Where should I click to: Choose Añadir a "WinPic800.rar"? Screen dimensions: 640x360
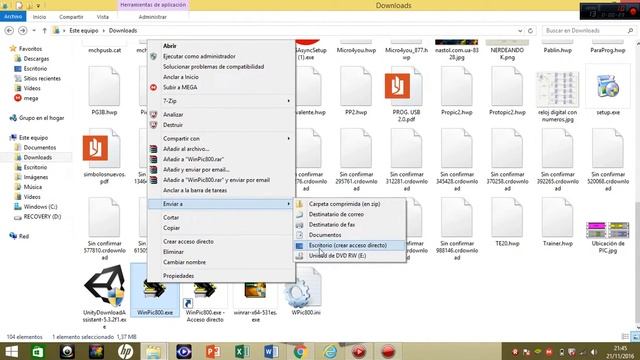click(x=221, y=159)
